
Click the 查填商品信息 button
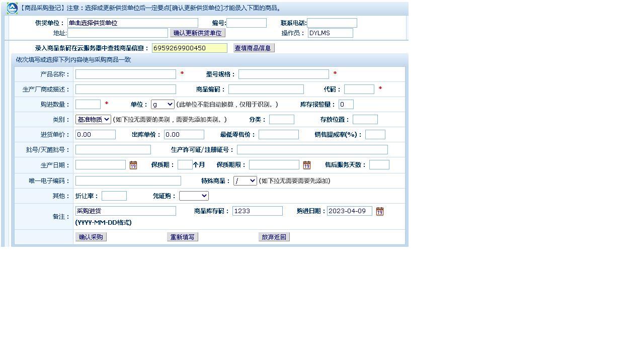pyautogui.click(x=253, y=48)
